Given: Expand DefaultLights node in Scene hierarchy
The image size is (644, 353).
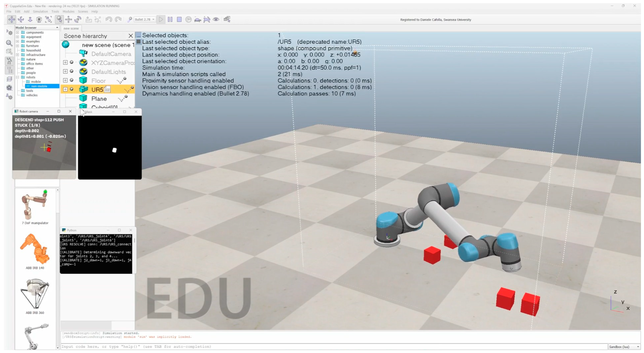Looking at the screenshot, I should click(x=65, y=71).
